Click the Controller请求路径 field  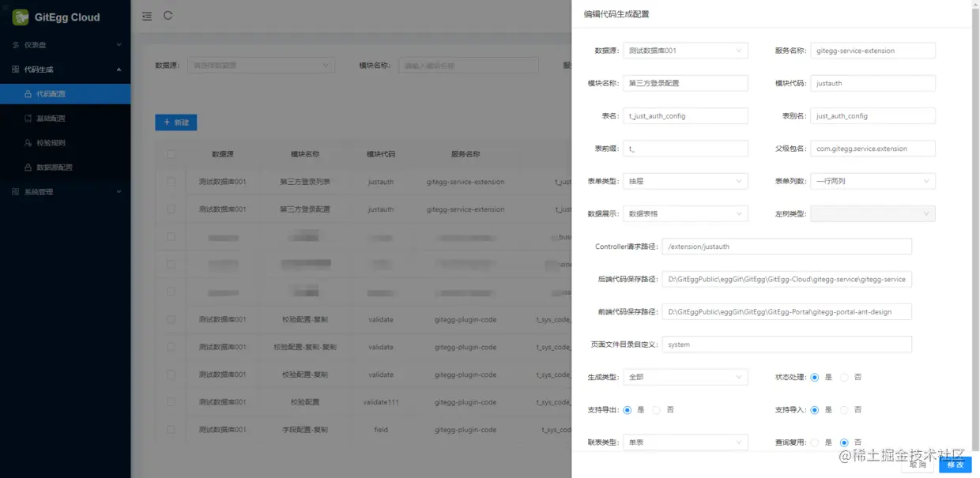[787, 247]
